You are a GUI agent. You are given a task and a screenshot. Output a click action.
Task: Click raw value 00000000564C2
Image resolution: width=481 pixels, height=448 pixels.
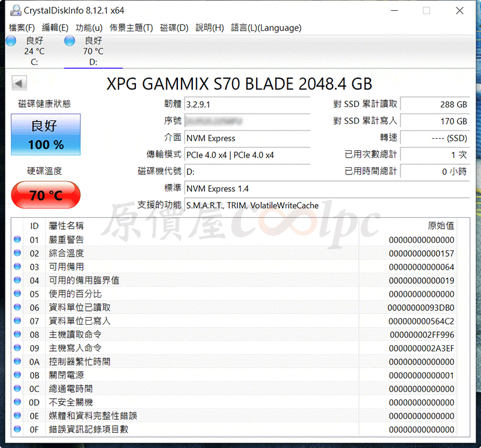point(421,321)
